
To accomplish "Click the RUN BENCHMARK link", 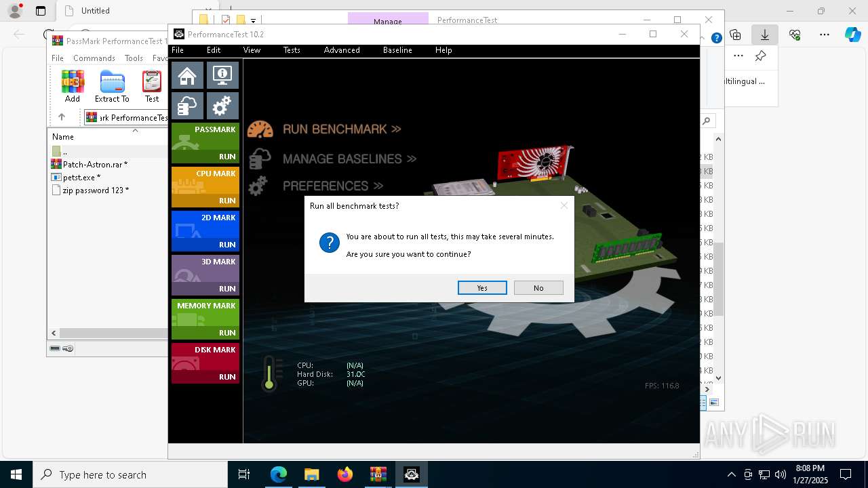I will coord(342,129).
